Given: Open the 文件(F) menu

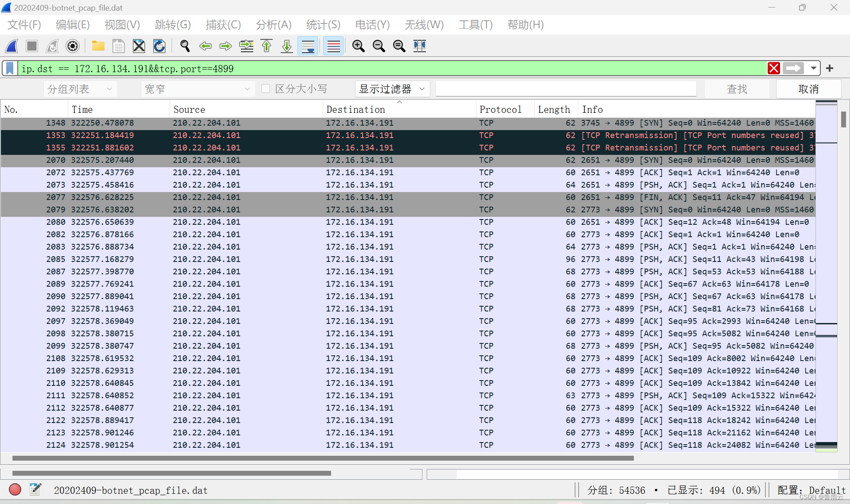Looking at the screenshot, I should (x=24, y=25).
